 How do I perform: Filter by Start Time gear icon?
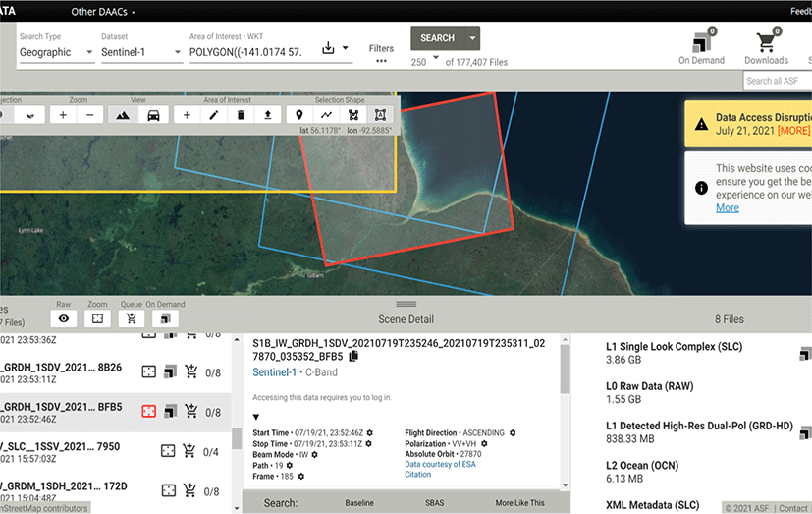click(x=370, y=432)
